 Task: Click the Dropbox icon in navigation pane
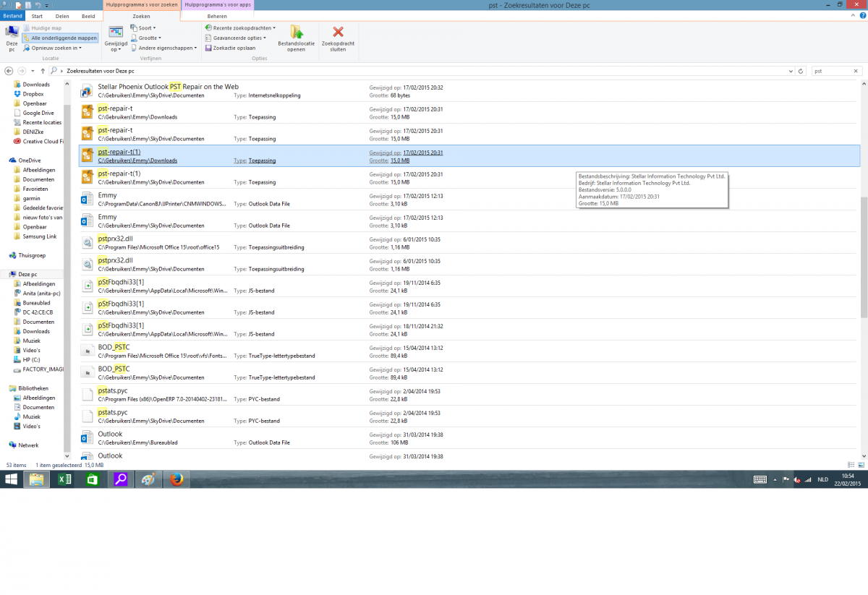click(17, 94)
